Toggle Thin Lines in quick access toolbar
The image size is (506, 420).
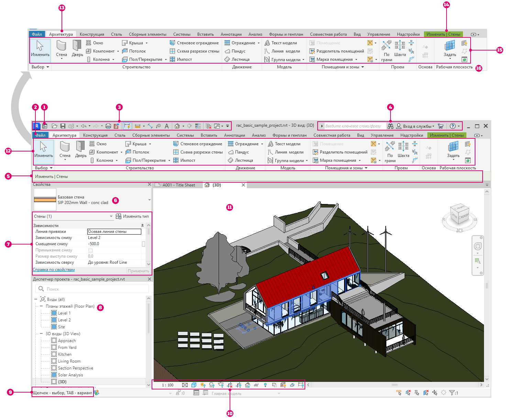(x=198, y=126)
